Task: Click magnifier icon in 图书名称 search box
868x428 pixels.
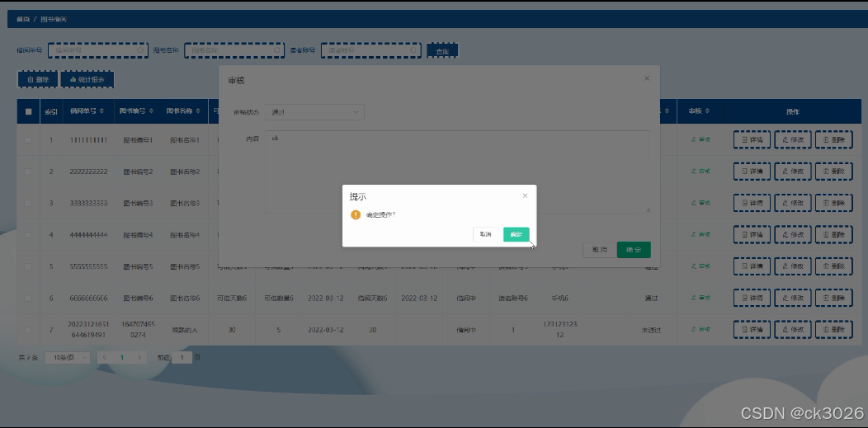Action: (x=276, y=50)
